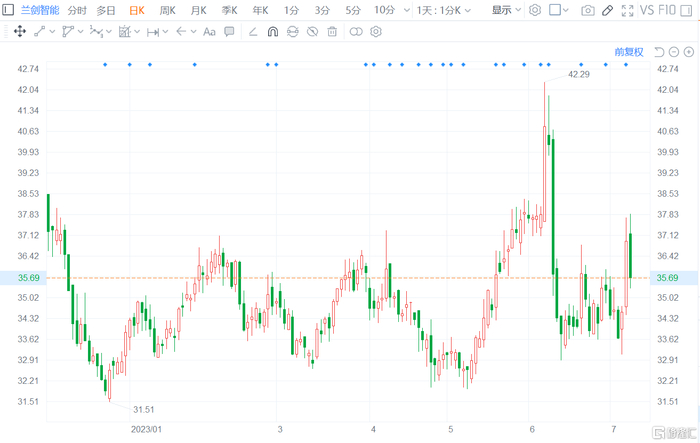Toggle the left sidebar panel icon

(x=8, y=9)
